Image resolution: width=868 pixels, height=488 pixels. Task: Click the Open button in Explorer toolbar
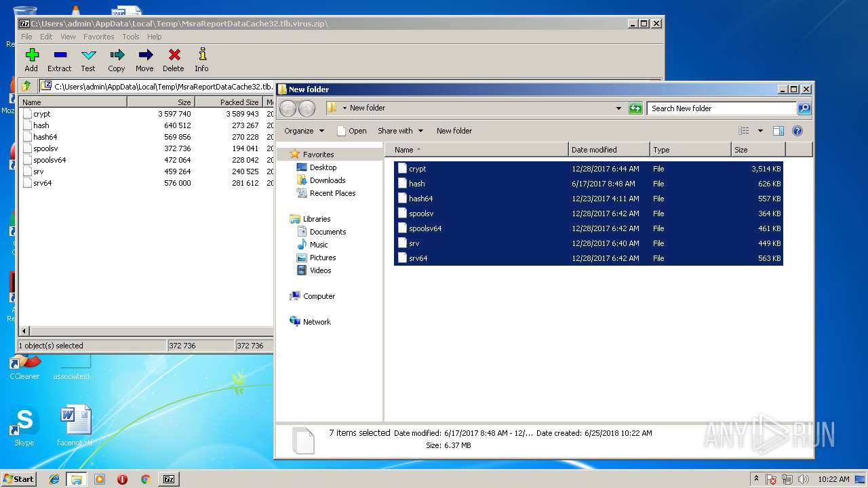click(x=352, y=131)
